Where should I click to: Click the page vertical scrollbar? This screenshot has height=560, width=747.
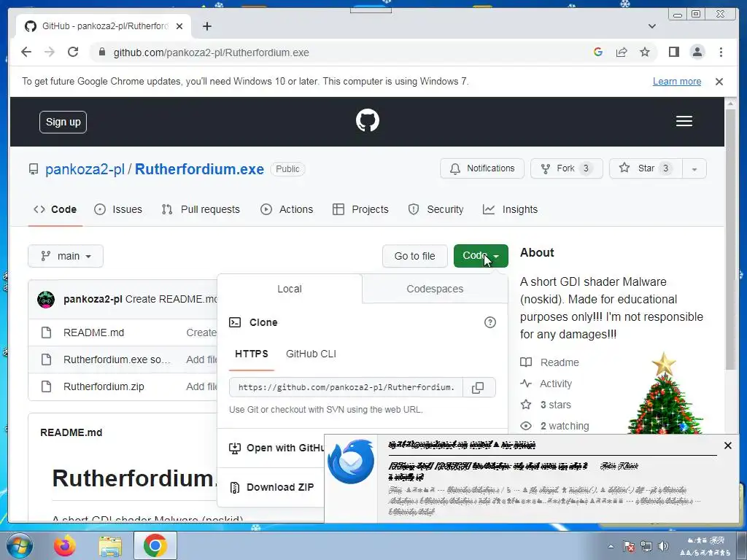(x=729, y=238)
